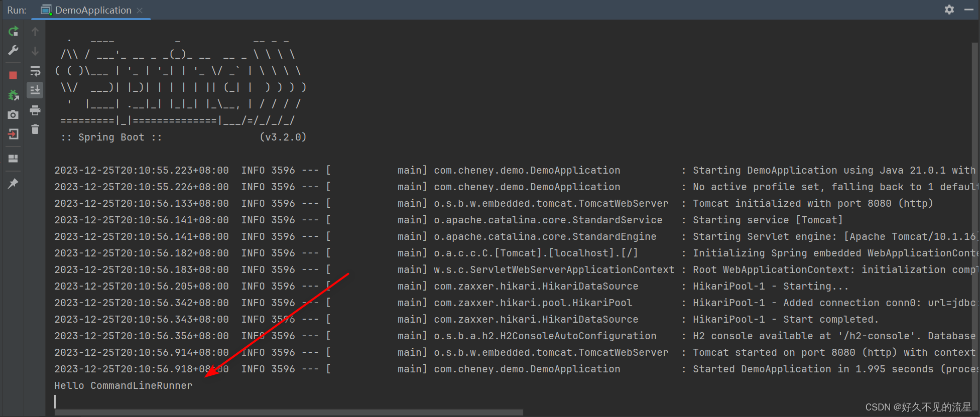
Task: Click 'o.apache.catalina.core.StandardEngine' logger name
Action: (x=545, y=236)
